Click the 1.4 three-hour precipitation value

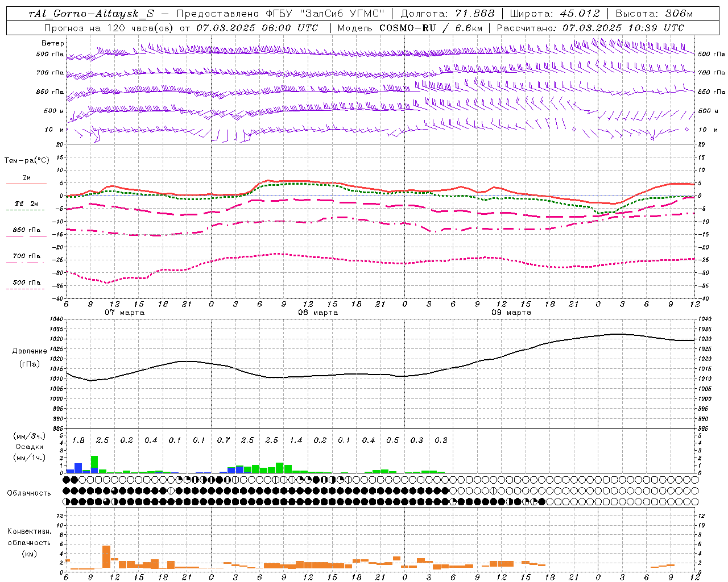click(x=296, y=440)
